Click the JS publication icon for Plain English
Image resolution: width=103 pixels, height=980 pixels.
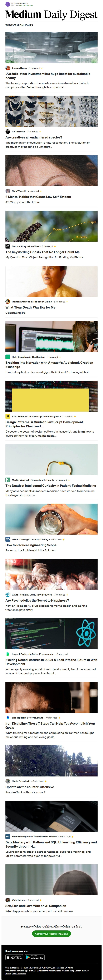click(8, 416)
